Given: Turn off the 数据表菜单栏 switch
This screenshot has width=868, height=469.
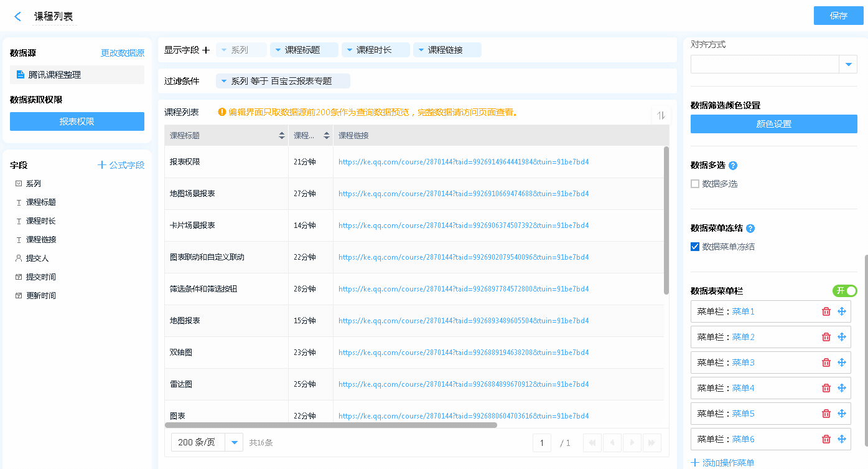Looking at the screenshot, I should (x=844, y=291).
